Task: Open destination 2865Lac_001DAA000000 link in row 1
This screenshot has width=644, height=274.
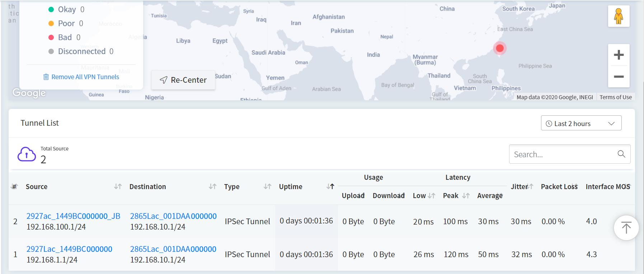Action: pyautogui.click(x=173, y=249)
